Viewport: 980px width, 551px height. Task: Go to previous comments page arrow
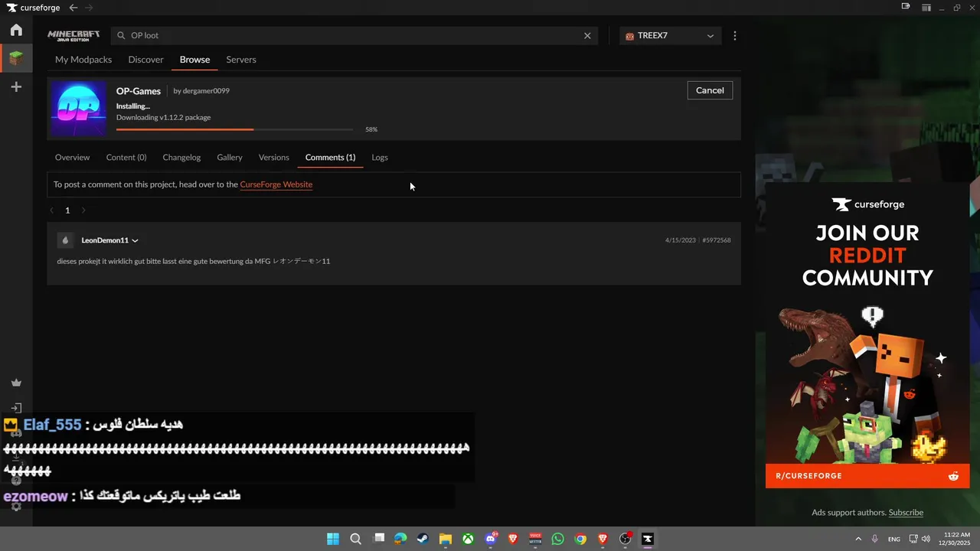click(x=51, y=210)
